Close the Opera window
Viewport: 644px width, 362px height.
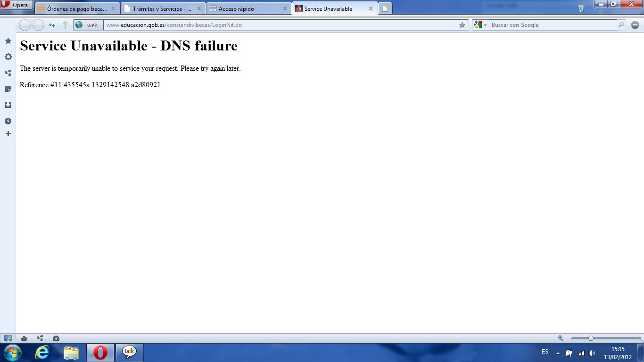(x=631, y=4)
